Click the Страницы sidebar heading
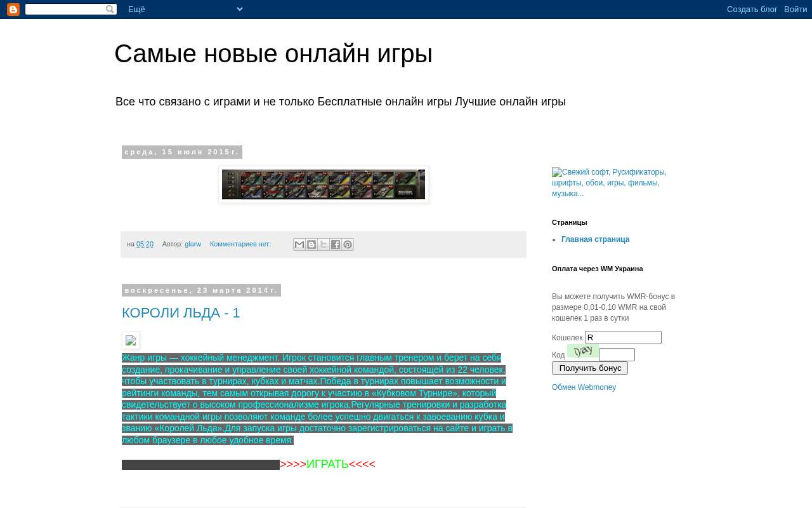 tap(570, 222)
